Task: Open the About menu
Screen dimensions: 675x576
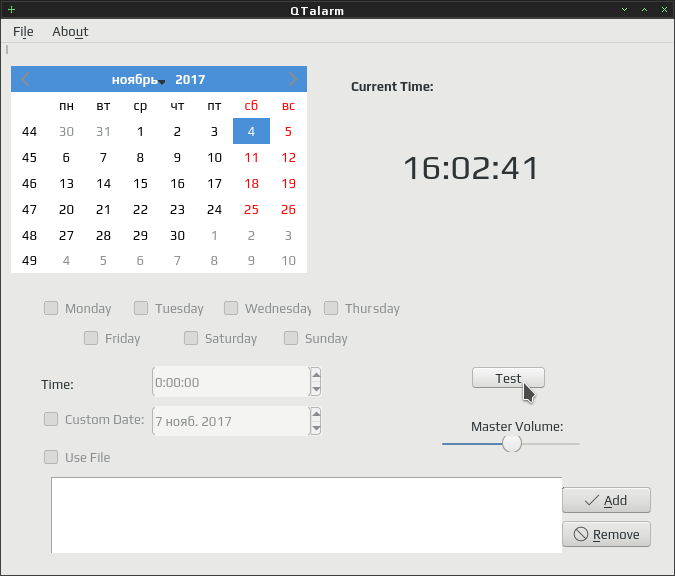Action: [70, 31]
